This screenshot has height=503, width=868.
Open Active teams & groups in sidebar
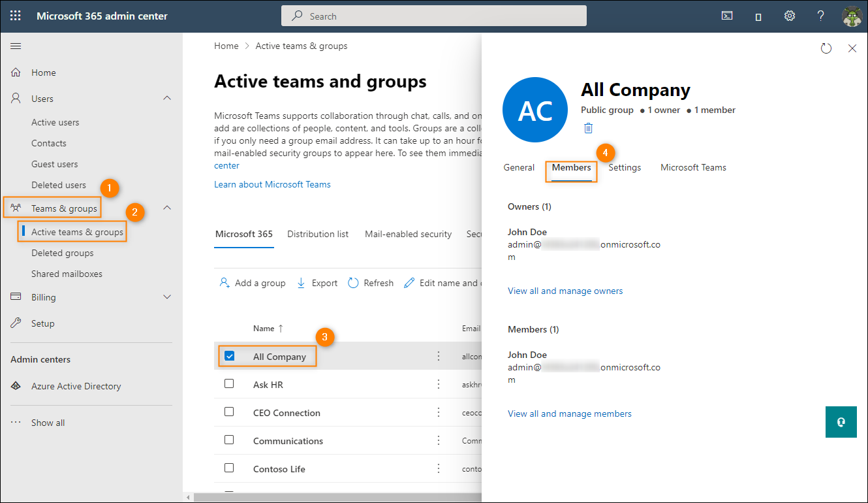pos(77,232)
